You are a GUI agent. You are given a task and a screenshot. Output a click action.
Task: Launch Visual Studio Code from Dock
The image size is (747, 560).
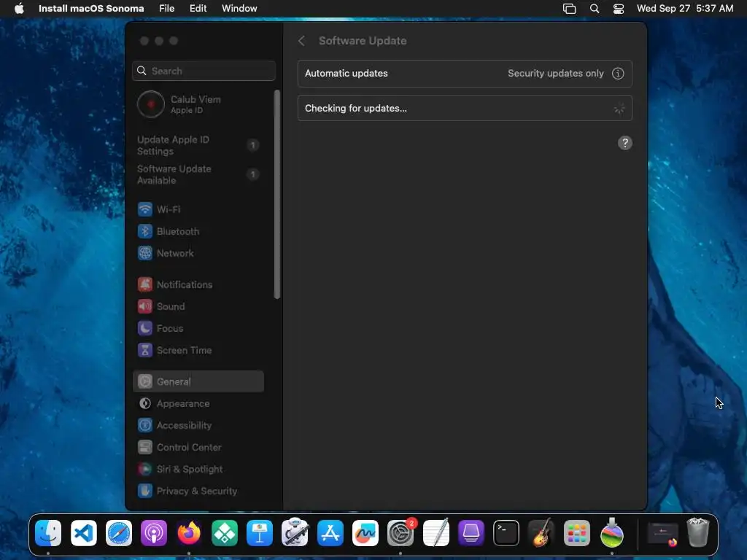[x=83, y=533]
